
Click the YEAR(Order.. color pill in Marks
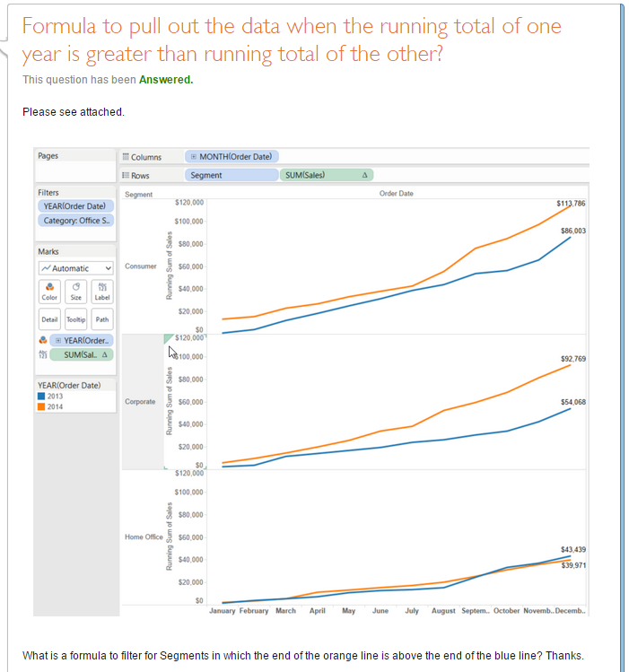tap(82, 340)
